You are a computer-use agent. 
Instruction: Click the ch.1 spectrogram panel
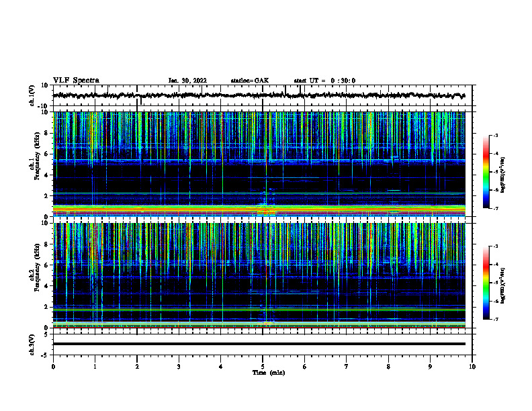coord(259,164)
